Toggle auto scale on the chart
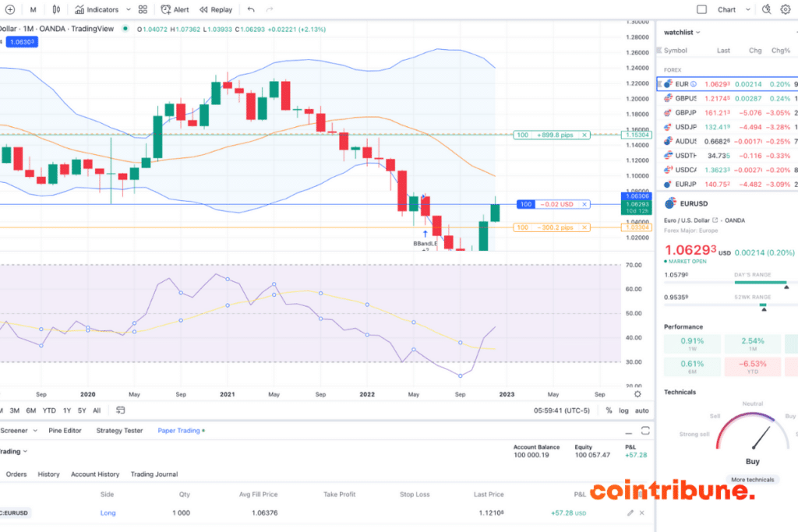 (x=641, y=410)
